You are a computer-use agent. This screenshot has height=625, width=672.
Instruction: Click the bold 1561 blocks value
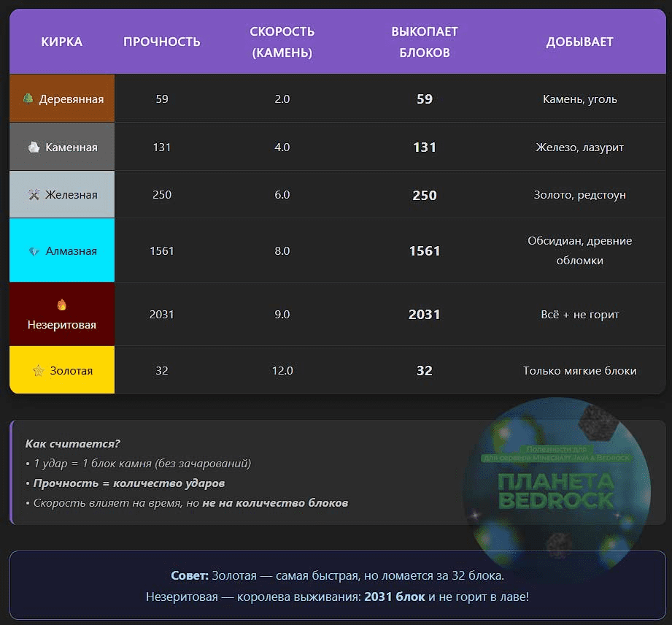(425, 251)
